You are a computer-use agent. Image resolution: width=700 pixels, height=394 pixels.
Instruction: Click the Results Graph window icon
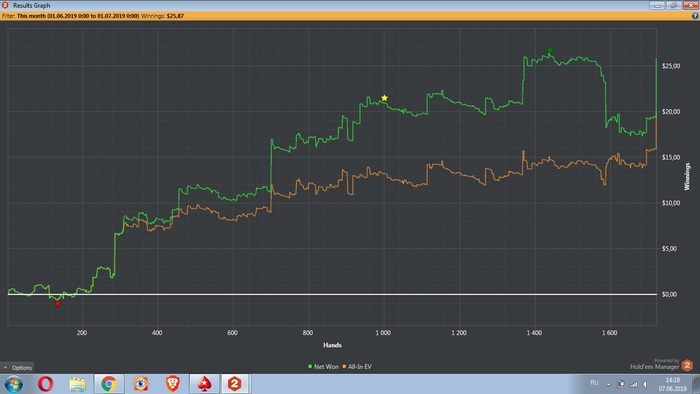[5, 5]
